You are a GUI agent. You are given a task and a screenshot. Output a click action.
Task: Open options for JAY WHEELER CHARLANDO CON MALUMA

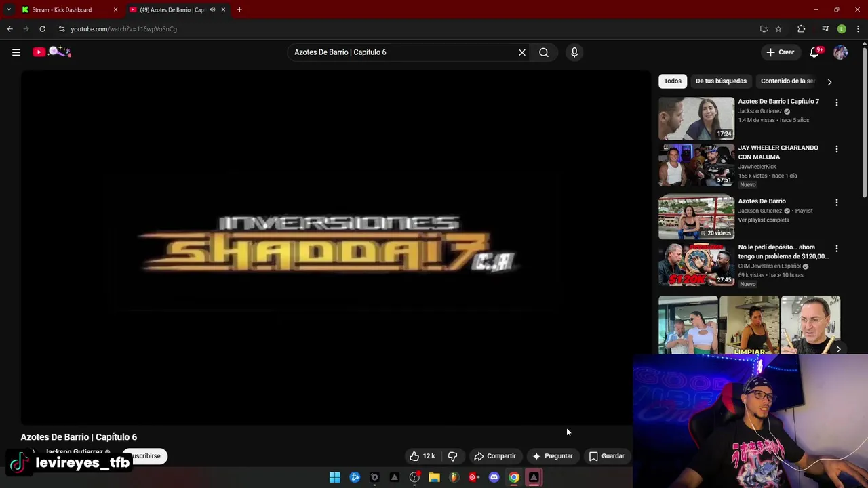pos(837,149)
